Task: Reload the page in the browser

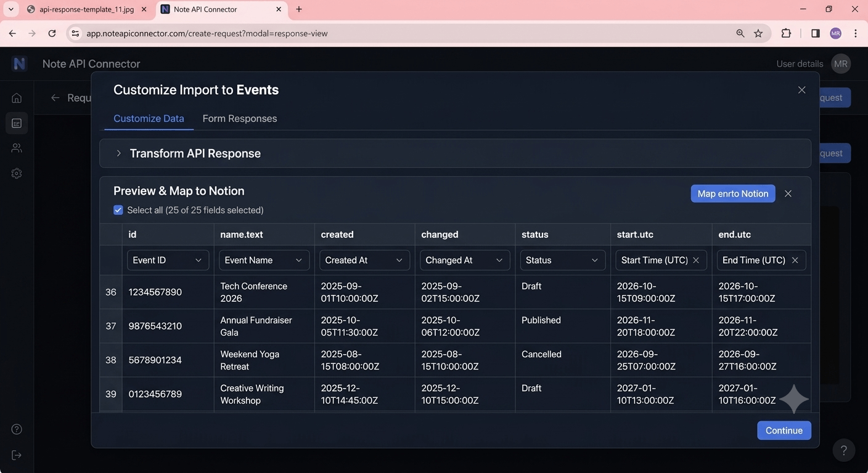Action: (52, 33)
